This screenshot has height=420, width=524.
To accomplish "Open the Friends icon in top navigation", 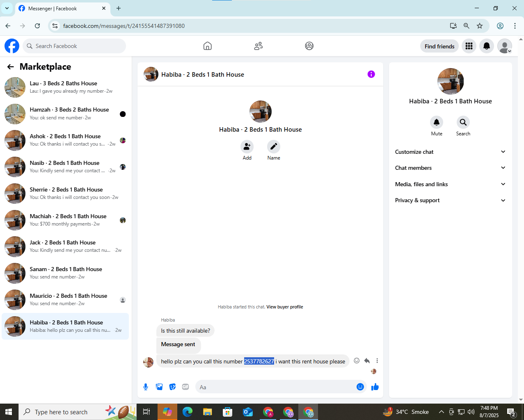I will pyautogui.click(x=259, y=46).
